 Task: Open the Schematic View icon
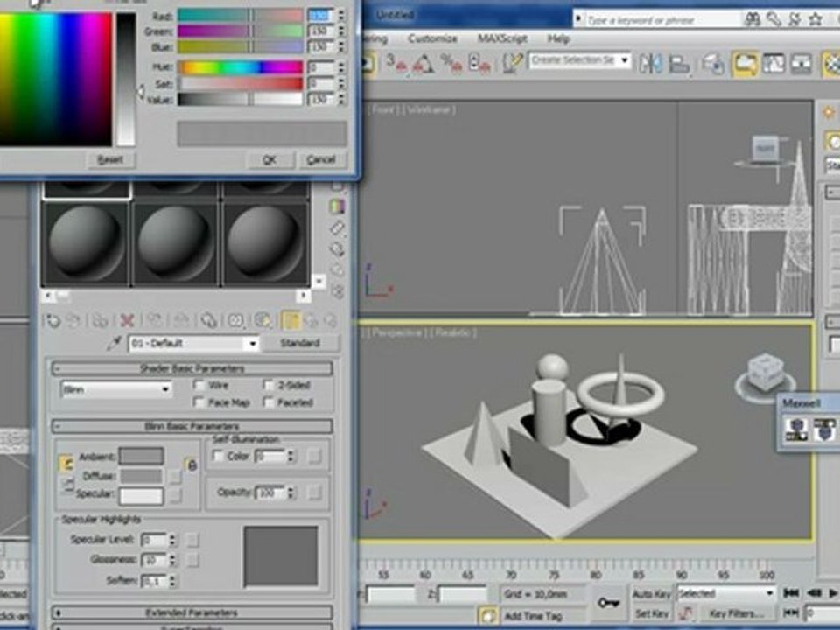pos(801,64)
